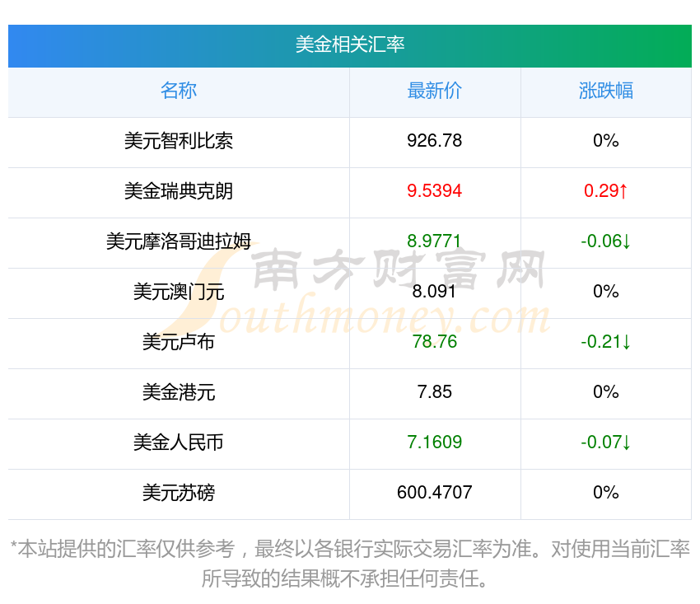The height and width of the screenshot is (604, 700).
Task: Click the price 926.78
Action: pyautogui.click(x=434, y=141)
